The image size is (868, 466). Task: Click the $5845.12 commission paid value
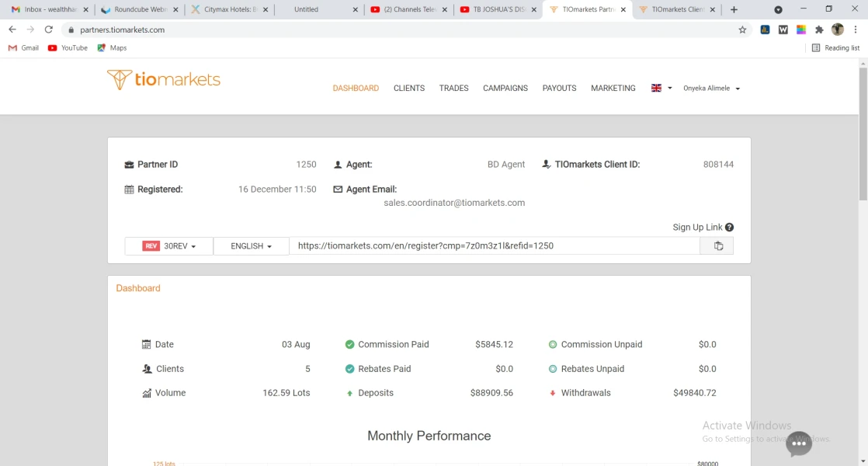(x=494, y=344)
